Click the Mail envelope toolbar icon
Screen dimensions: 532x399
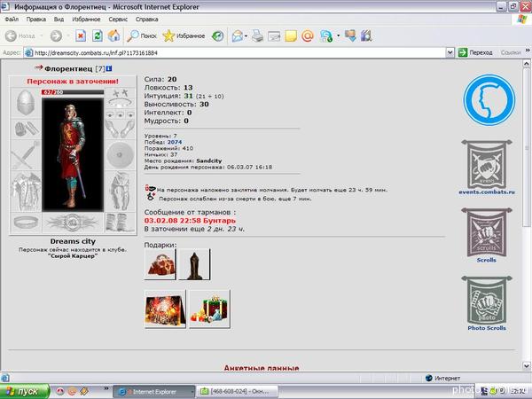(x=238, y=36)
